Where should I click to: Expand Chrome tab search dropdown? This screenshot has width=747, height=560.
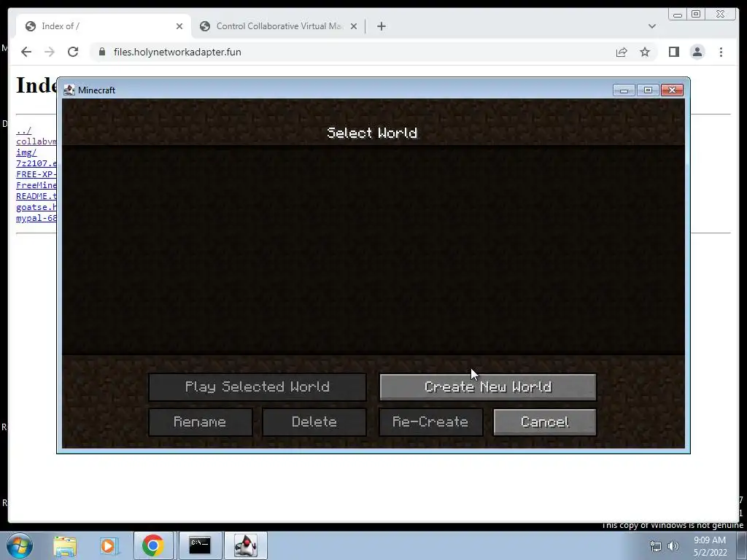pos(651,26)
